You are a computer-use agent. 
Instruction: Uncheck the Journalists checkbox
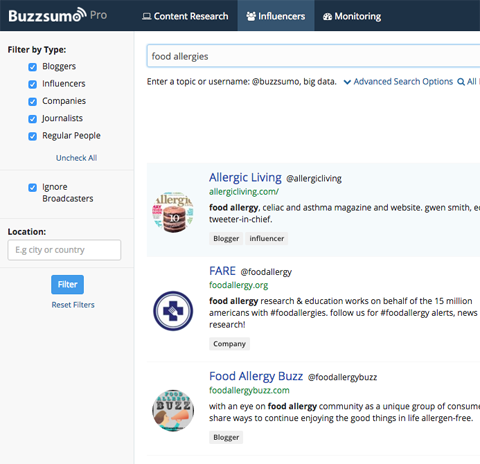click(32, 119)
